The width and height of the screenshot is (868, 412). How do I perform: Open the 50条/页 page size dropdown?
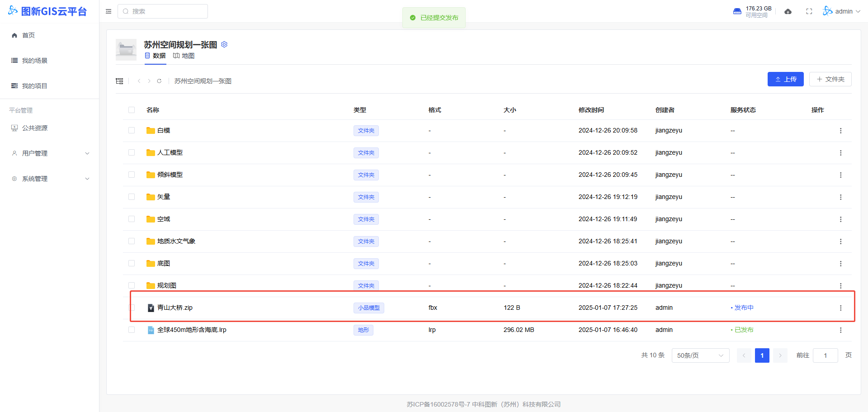click(700, 355)
